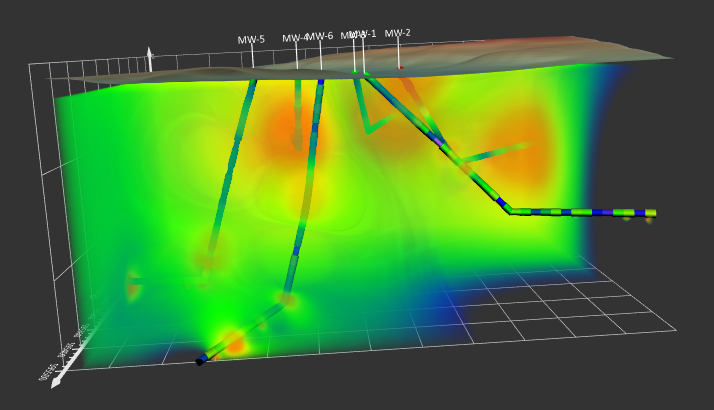
Task: Click the vertical Z-axis arrow tip
Action: click(149, 50)
